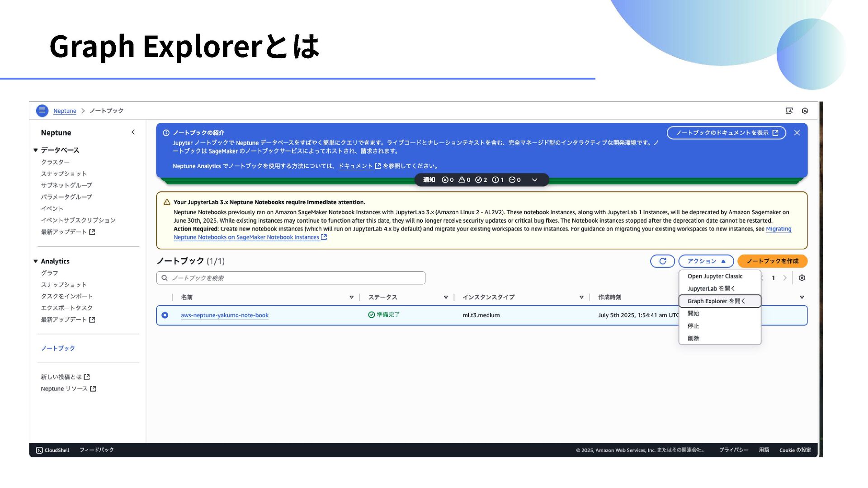The width and height of the screenshot is (868, 488).
Task: Open Cookie の設定 in footer
Action: pos(795,450)
